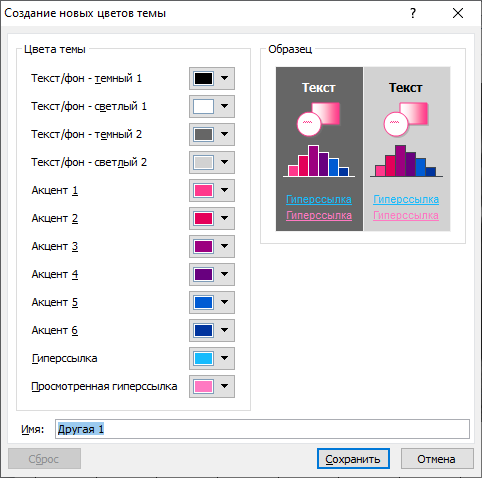The height and width of the screenshot is (478, 482).
Task: Click the black swatch for Текст/фон - темный 1
Action: coord(203,79)
